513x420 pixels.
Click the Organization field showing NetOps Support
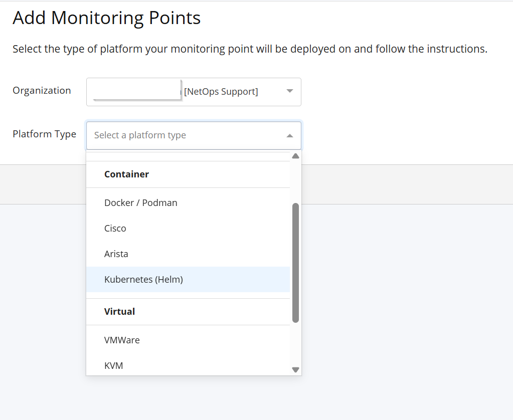point(221,92)
